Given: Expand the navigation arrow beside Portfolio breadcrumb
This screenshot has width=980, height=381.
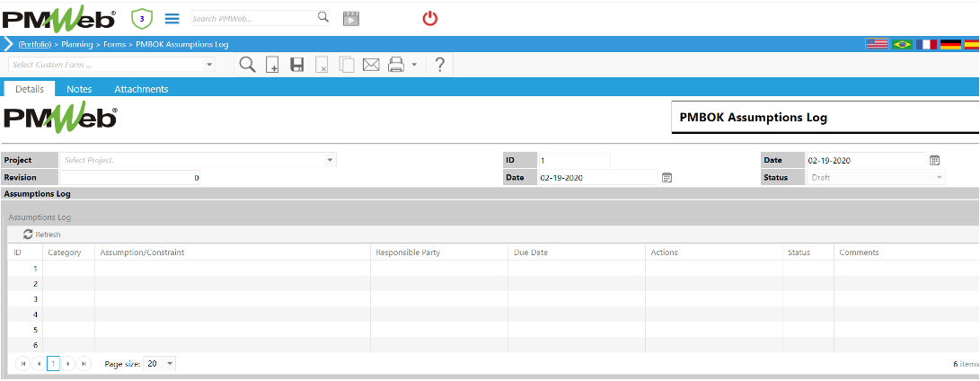Looking at the screenshot, I should click(9, 44).
